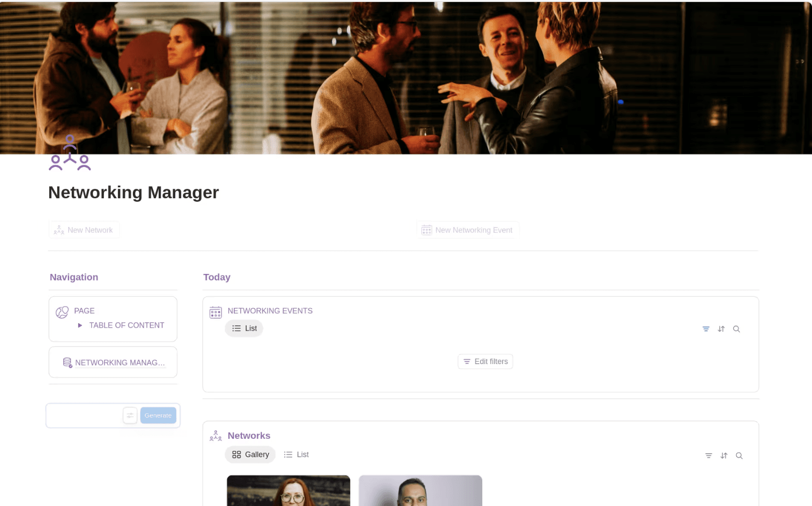Search within the Networks gallery

click(739, 455)
